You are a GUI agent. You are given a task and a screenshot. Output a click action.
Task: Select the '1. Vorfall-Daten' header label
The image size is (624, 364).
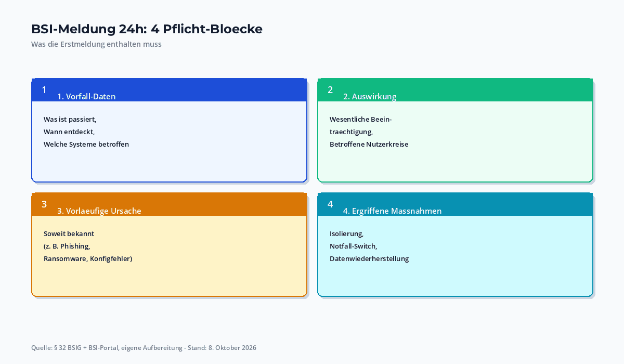point(86,97)
